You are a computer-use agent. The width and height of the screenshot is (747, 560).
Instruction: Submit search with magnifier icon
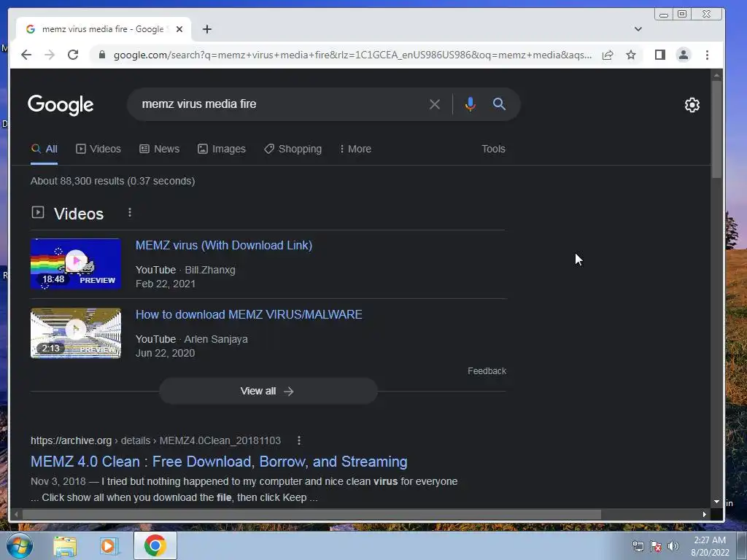[499, 104]
